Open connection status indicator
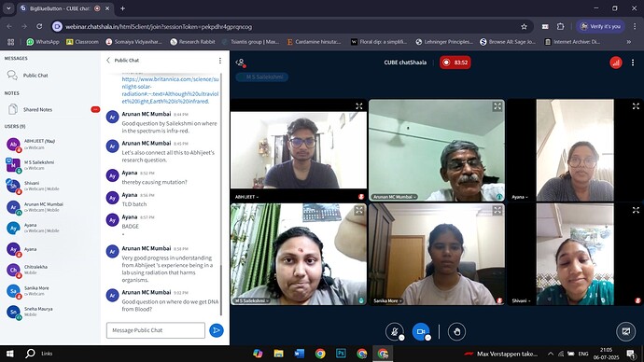The height and width of the screenshot is (362, 644). click(615, 63)
